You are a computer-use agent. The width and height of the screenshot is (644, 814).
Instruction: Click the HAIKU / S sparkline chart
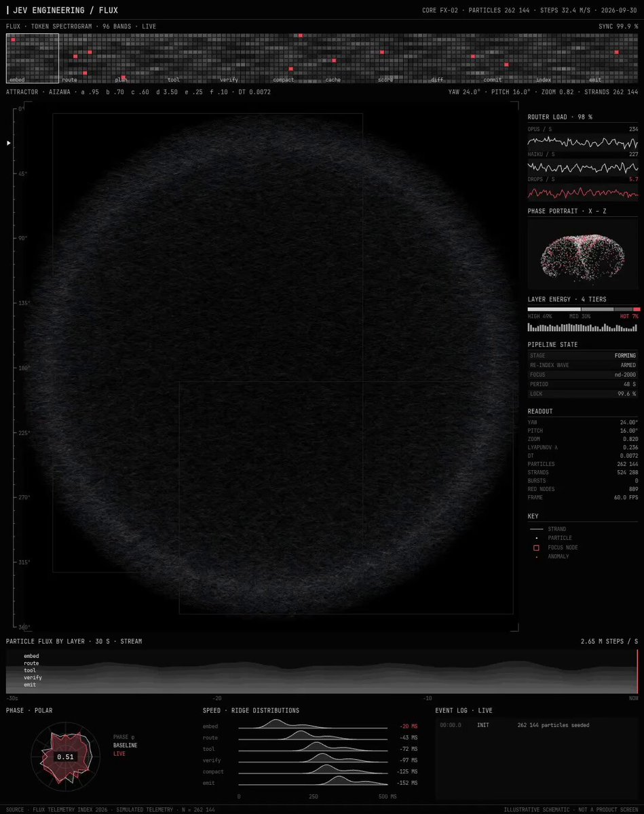pos(583,167)
